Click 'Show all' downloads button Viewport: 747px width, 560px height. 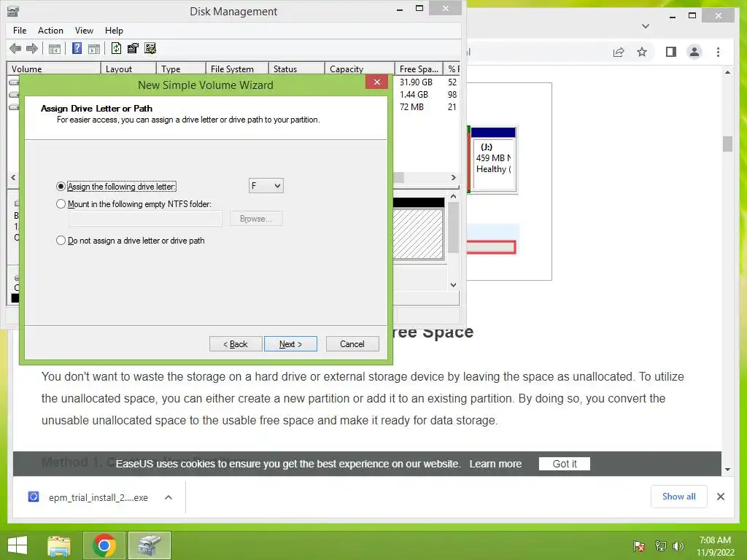click(679, 496)
